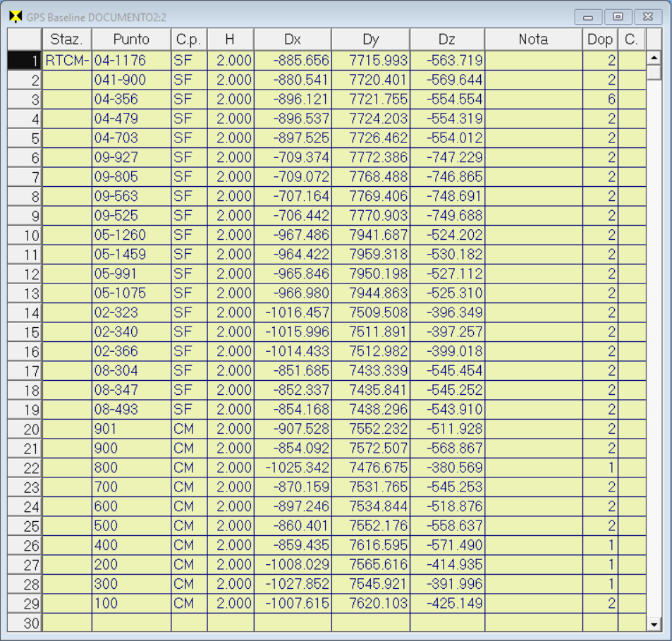Click Dz value -524.202

447,235
